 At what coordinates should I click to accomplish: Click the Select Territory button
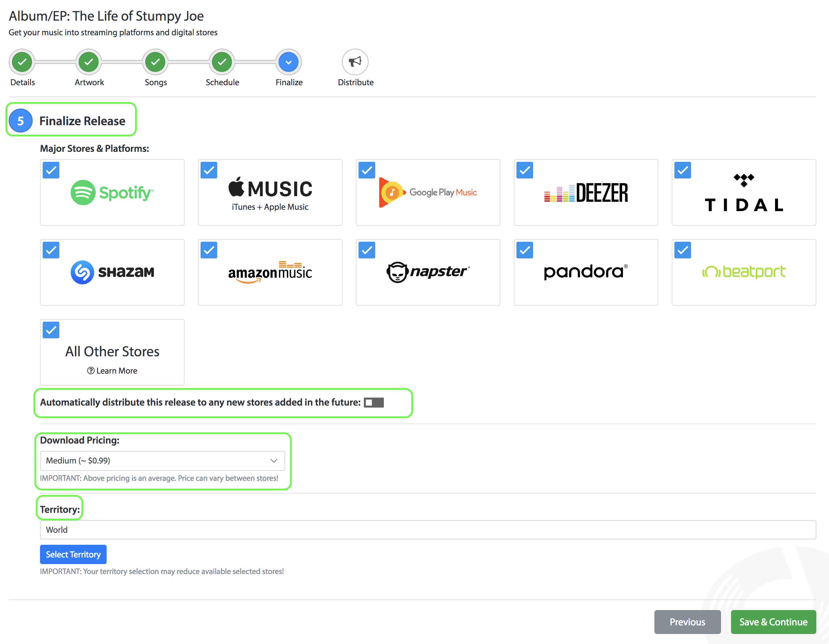(x=73, y=554)
